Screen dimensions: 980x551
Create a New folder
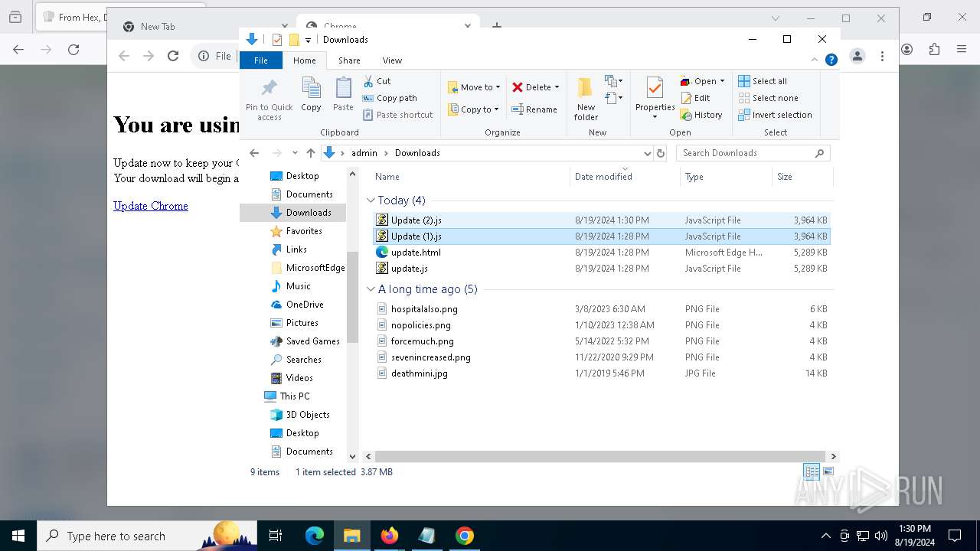pyautogui.click(x=586, y=99)
